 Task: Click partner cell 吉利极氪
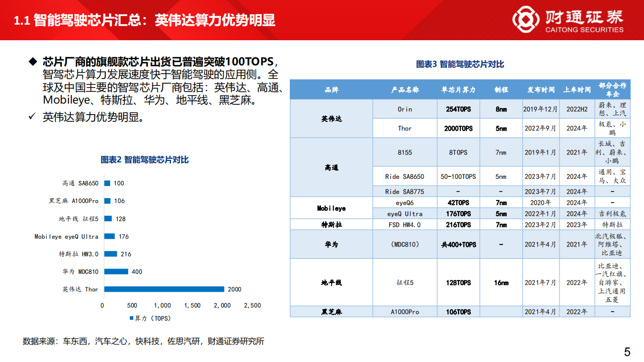(612, 214)
